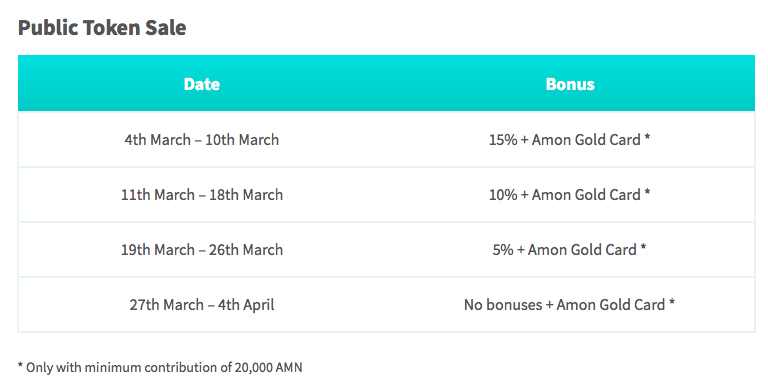Click the asterisk after No bonuses row
The height and width of the screenshot is (391, 768).
coord(672,302)
